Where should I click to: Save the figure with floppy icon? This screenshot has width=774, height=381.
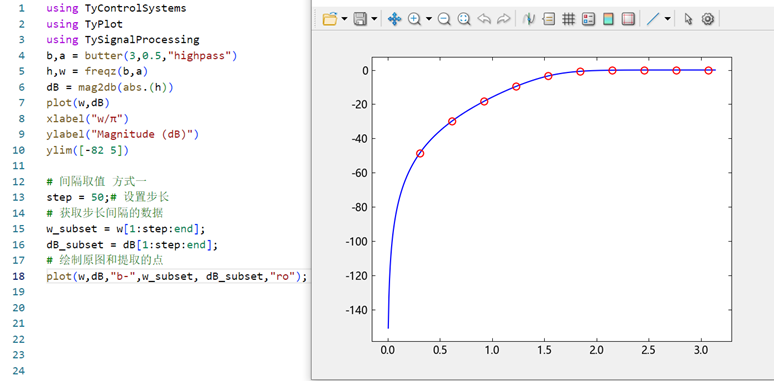tap(360, 19)
